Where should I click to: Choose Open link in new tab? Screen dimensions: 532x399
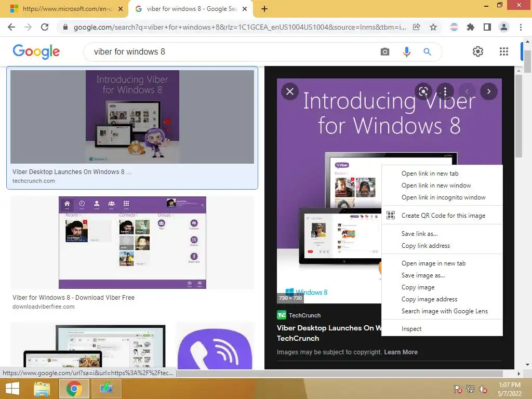pos(442,174)
